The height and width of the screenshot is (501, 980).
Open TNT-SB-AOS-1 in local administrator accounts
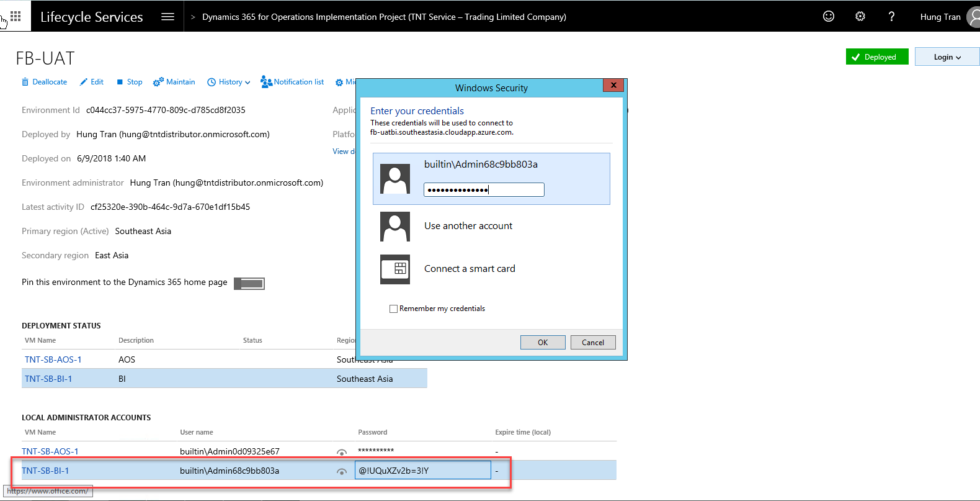tap(50, 451)
